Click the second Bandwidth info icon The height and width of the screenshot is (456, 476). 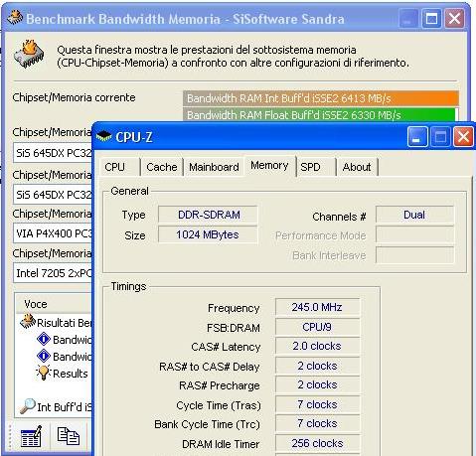[x=44, y=357]
